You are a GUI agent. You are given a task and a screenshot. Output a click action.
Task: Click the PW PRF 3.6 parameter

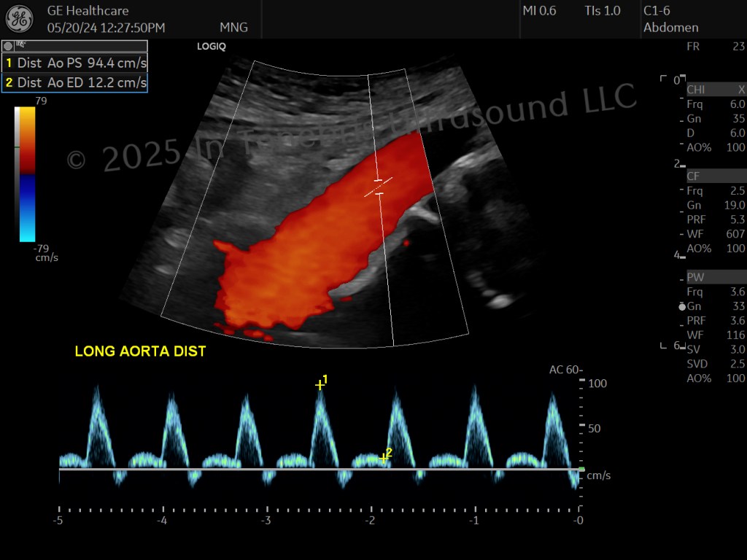coord(716,321)
